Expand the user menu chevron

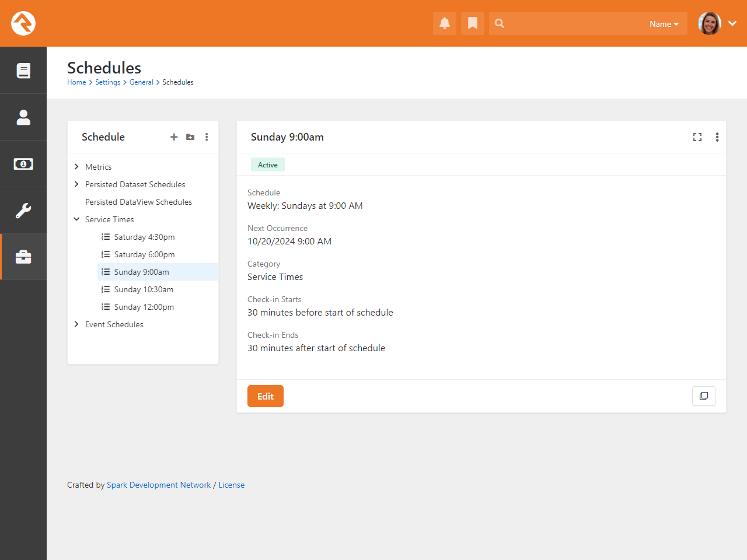coord(732,23)
